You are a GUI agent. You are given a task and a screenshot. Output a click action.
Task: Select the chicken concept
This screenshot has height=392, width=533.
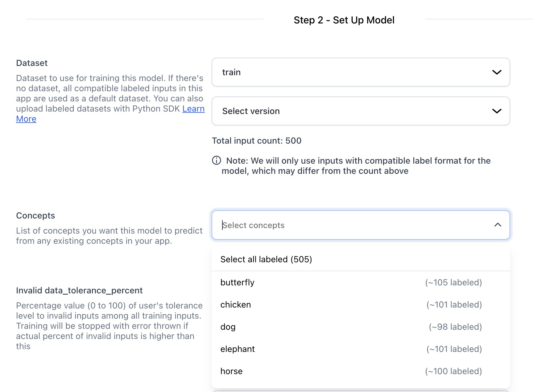(236, 305)
